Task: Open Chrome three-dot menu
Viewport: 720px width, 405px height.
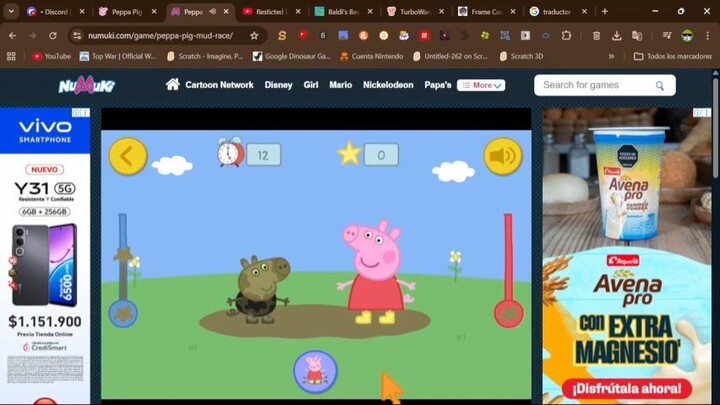Action: coord(707,35)
